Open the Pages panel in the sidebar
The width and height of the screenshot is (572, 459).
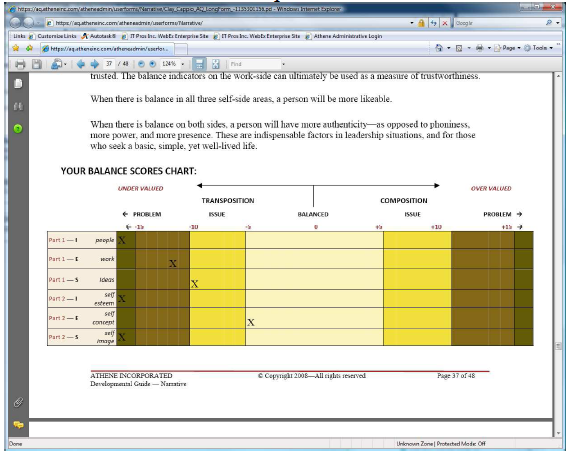(x=18, y=84)
